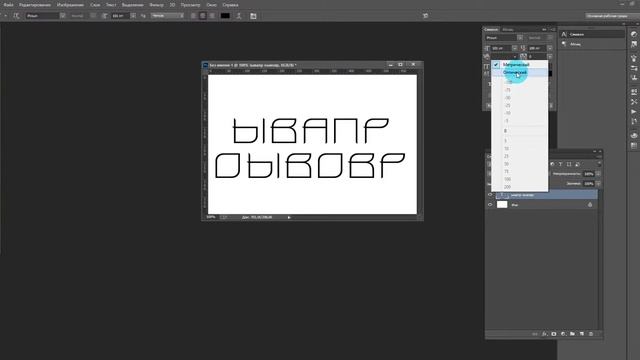Screen dimensions: 640x360
Task: Open anti-aliasing method dropdown in options bar
Action: [x=167, y=16]
